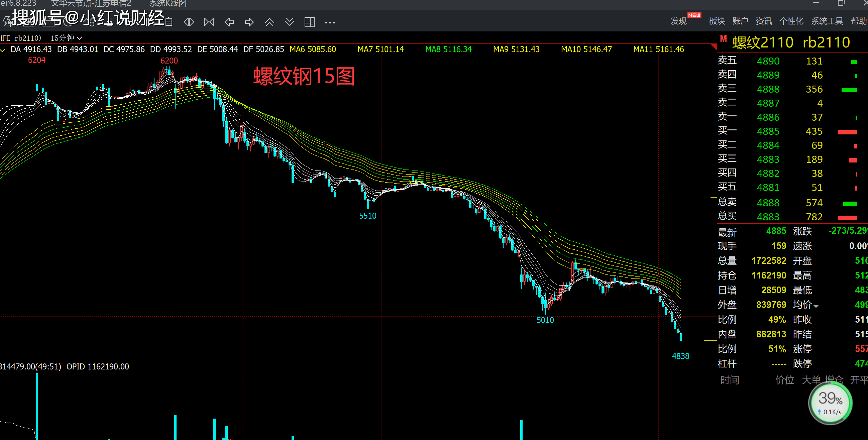
Task: Click the 价位 column header
Action: coord(784,380)
